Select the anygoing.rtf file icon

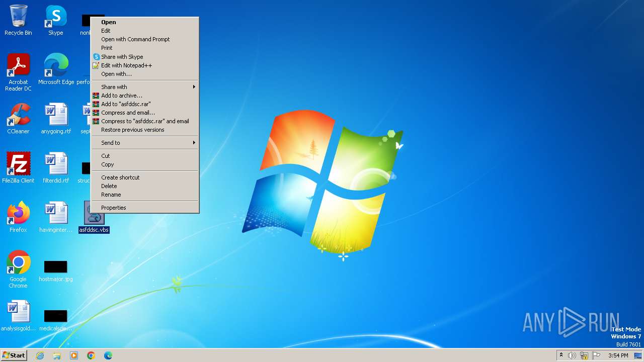[x=56, y=119]
